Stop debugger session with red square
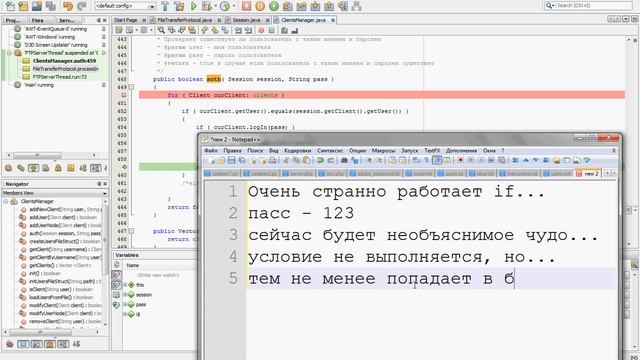 pos(246,6)
